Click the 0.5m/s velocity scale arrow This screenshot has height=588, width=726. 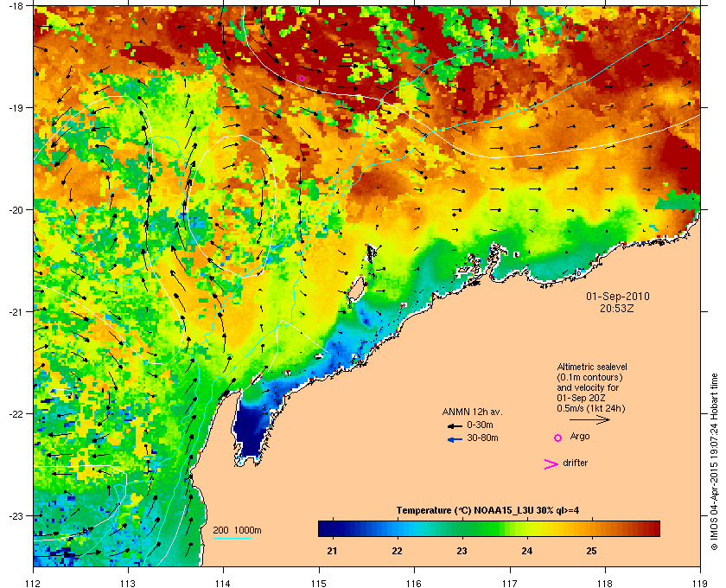pyautogui.click(x=589, y=419)
